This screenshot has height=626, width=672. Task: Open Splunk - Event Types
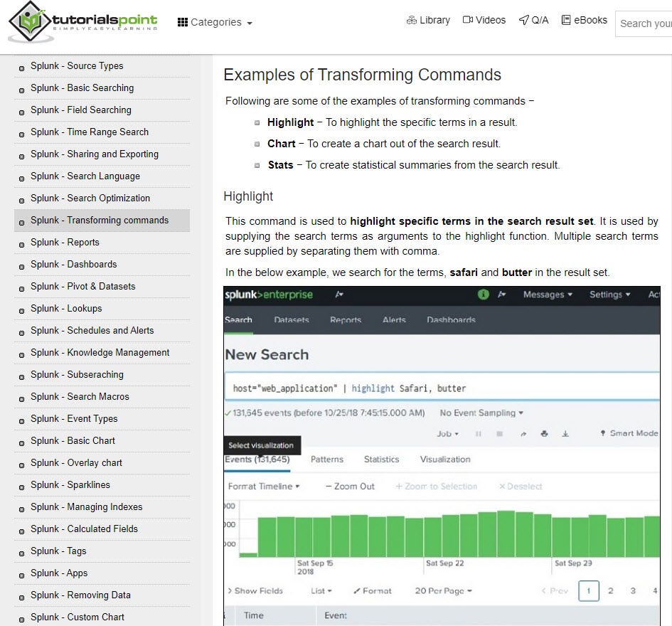(x=74, y=419)
